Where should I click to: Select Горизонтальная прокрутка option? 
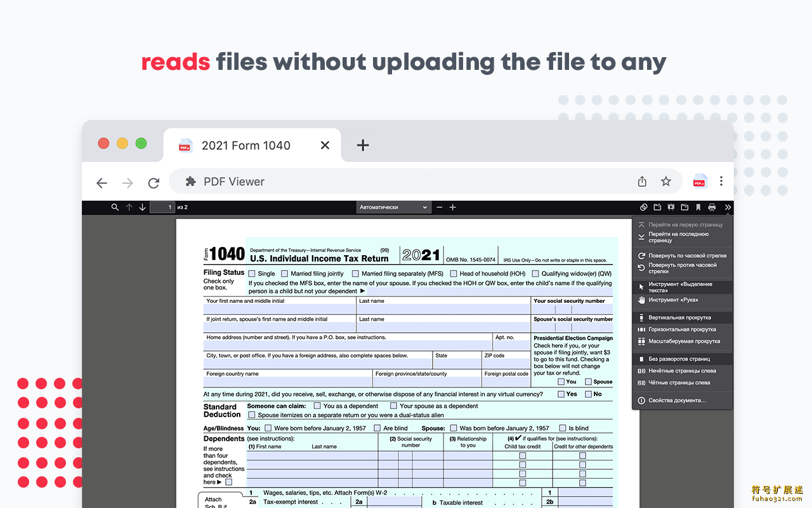pyautogui.click(x=682, y=330)
